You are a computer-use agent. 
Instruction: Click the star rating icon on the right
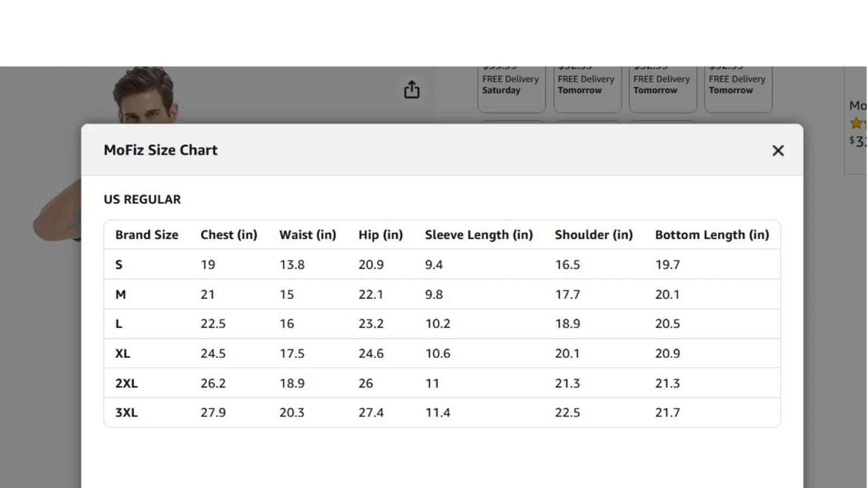pos(857,124)
